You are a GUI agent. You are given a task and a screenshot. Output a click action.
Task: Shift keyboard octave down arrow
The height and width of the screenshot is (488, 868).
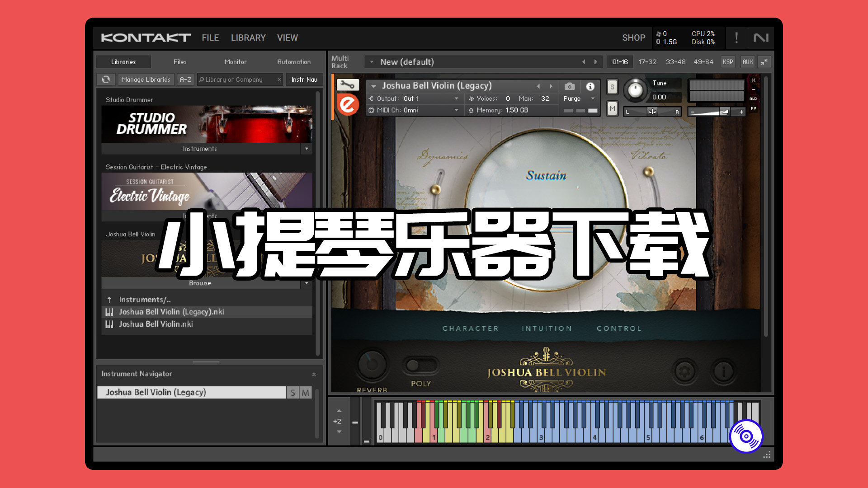[339, 432]
